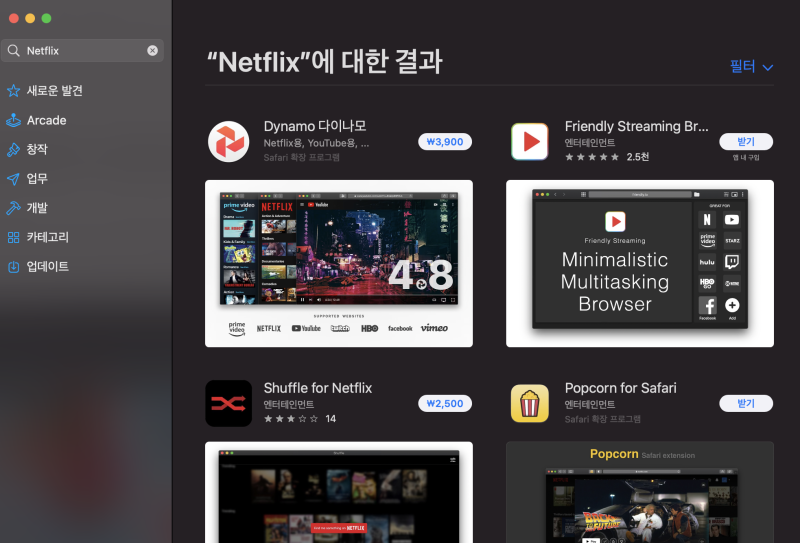Open Popcorn for Safari title

click(x=620, y=388)
